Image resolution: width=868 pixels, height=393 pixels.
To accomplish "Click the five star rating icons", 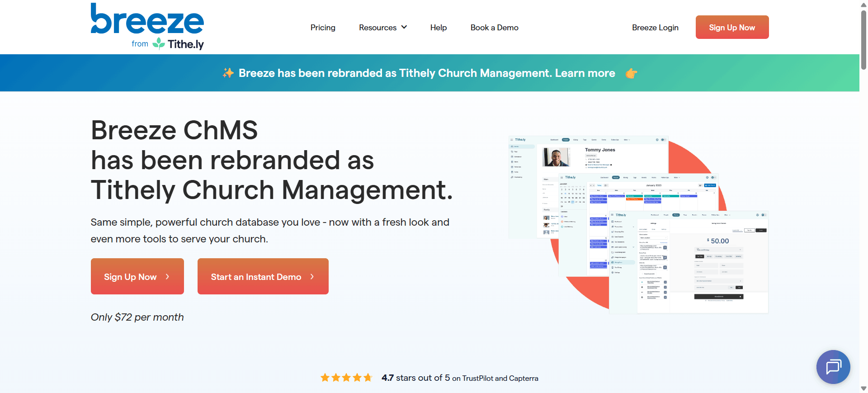I will (346, 378).
